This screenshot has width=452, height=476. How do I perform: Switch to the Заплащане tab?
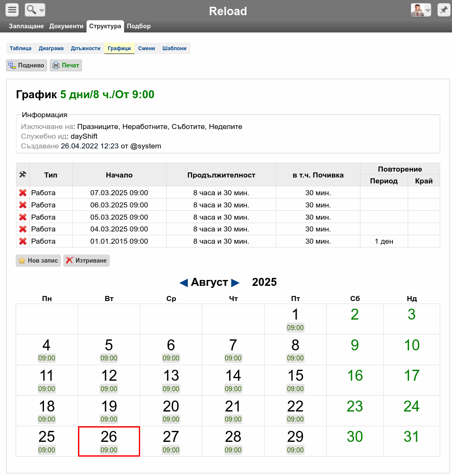(x=26, y=26)
